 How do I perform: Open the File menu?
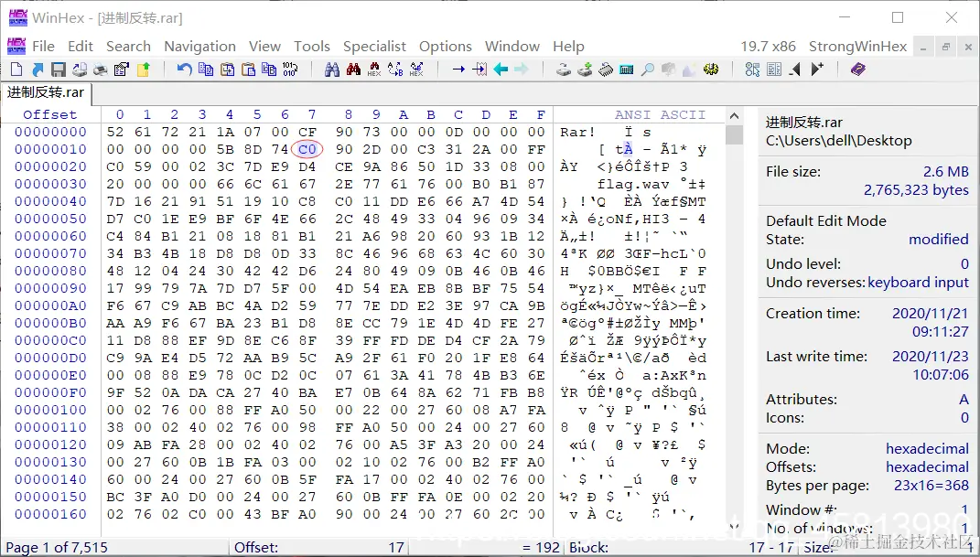click(43, 47)
